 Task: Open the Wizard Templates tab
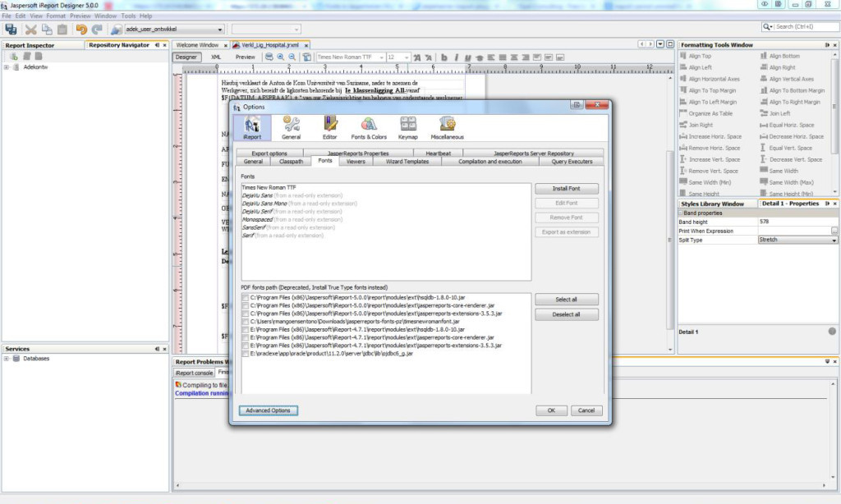click(407, 162)
